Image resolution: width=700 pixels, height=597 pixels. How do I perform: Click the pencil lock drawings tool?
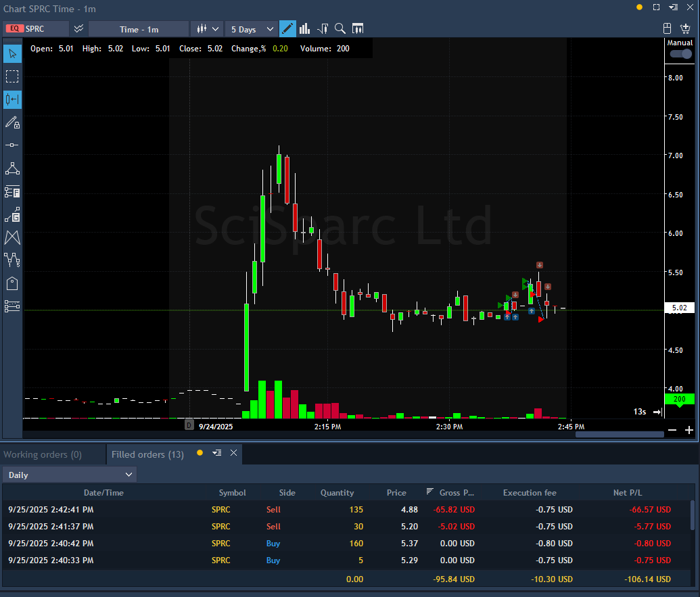pos(12,122)
